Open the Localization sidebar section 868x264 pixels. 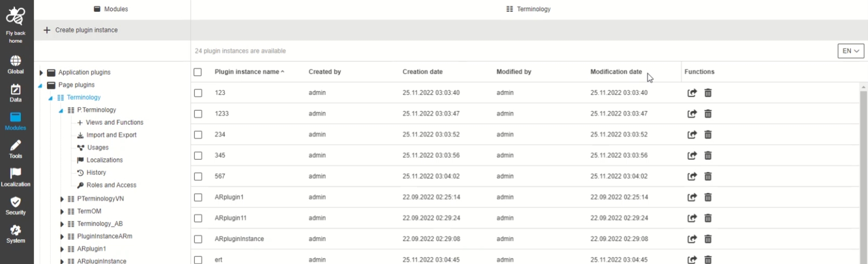tap(16, 177)
